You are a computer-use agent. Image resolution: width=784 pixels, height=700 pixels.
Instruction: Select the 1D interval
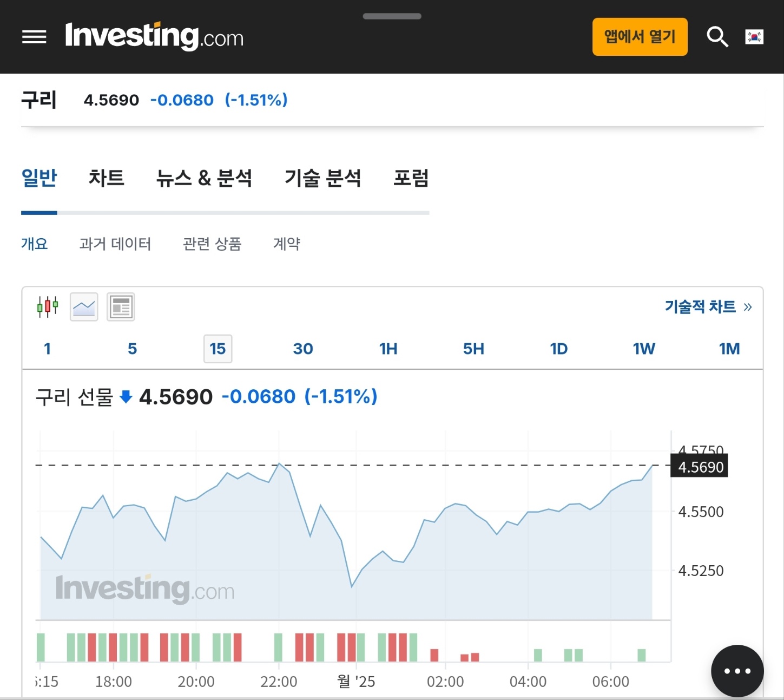coord(559,349)
